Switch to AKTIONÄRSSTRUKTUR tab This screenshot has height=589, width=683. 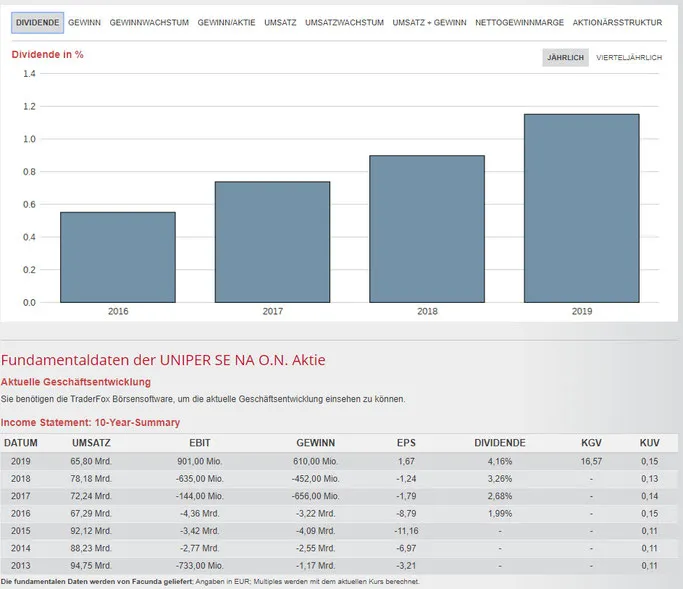pos(617,23)
